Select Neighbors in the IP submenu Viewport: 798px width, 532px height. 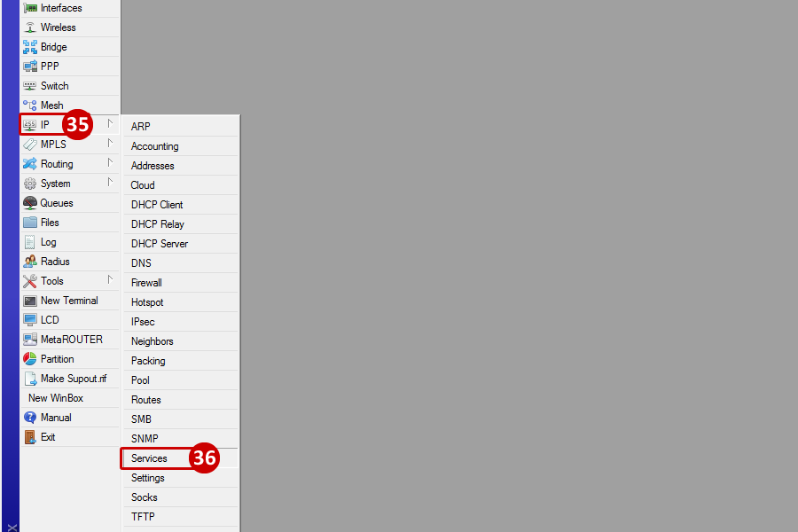coord(181,341)
